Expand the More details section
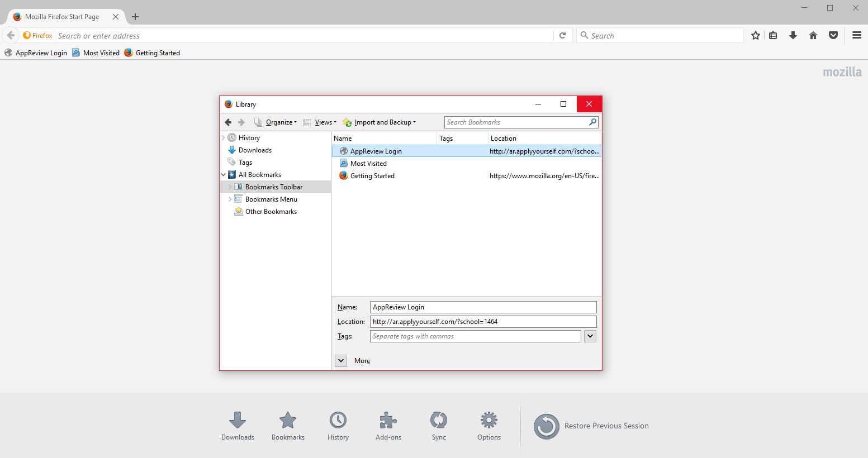The height and width of the screenshot is (458, 868). (x=341, y=361)
